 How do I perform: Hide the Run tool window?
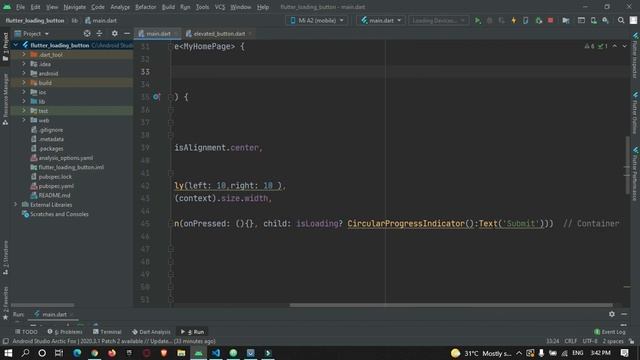624,314
